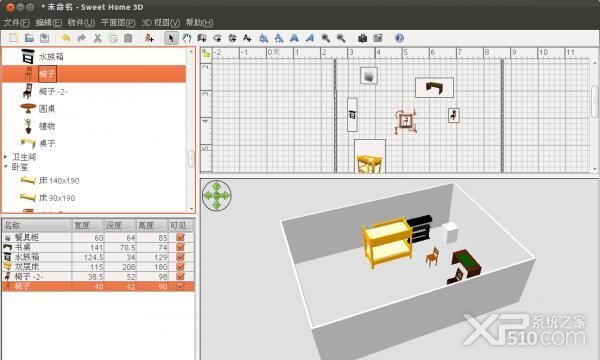600x360 pixels.
Task: Select the Create walls tool
Action: coord(202,38)
